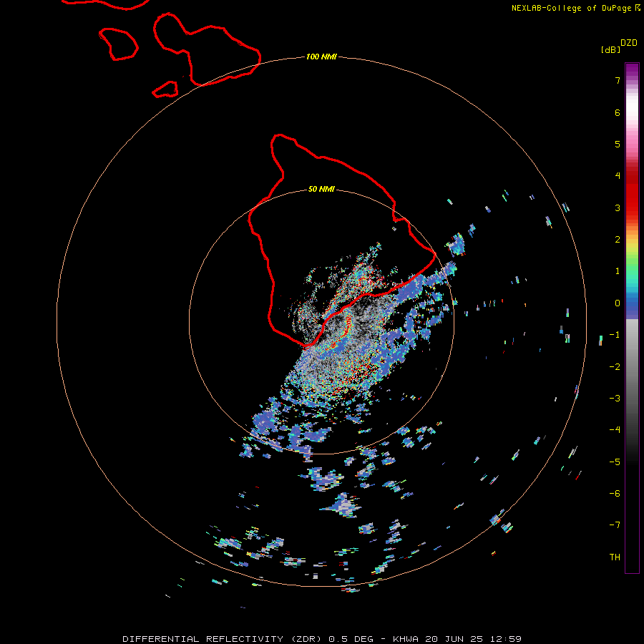
Task: Select the 100 NMI range ring label
Action: [x=321, y=57]
